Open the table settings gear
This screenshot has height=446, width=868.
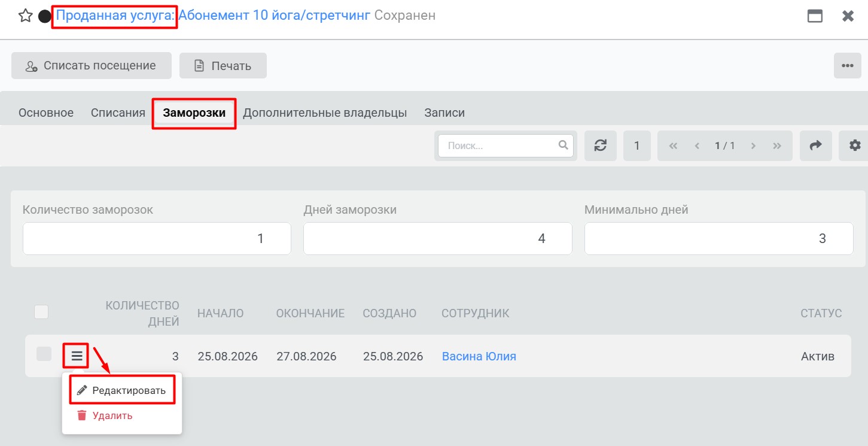point(855,145)
